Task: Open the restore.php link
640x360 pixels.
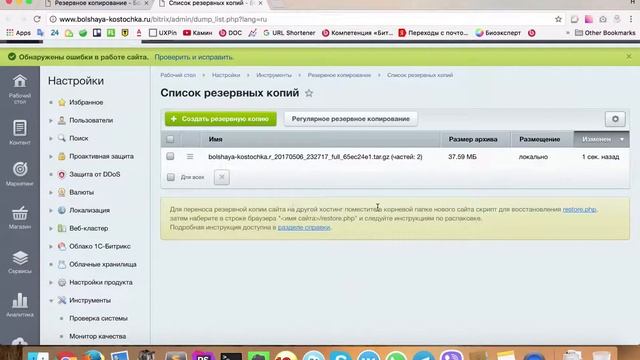Action: (579, 209)
